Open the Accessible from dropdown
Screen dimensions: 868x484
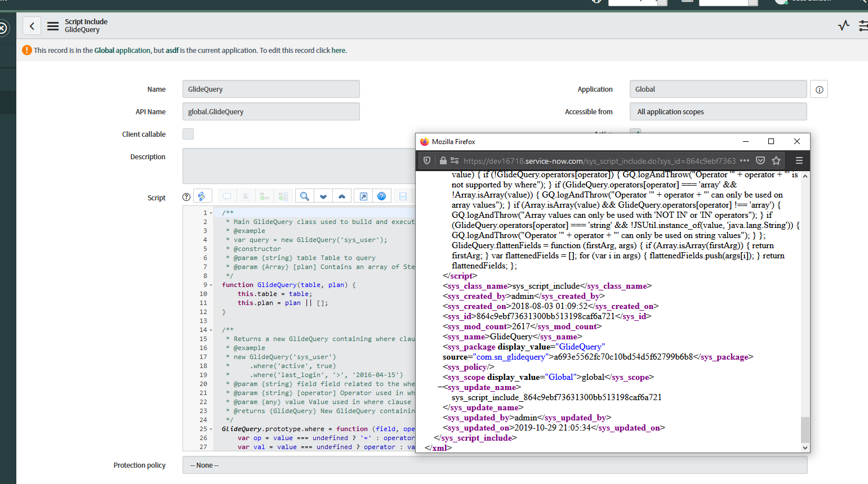(x=718, y=112)
